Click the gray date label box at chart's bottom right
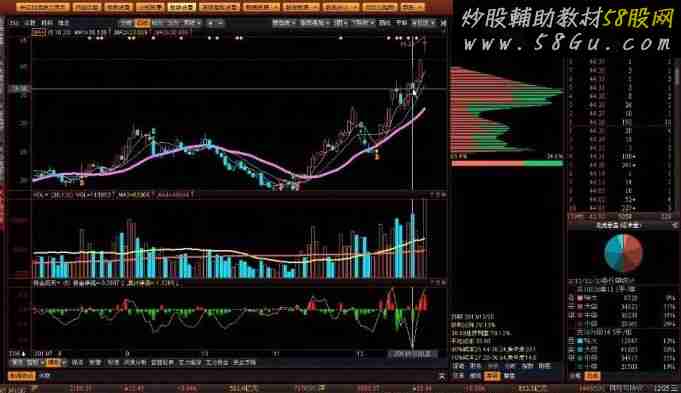Image resolution: width=681 pixels, height=393 pixels. point(412,354)
